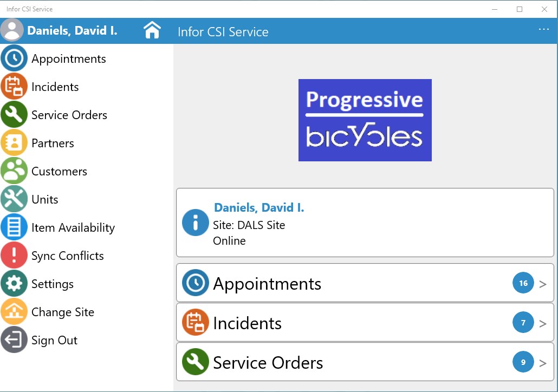Select the Customers people icon
Image resolution: width=558 pixels, height=392 pixels.
pos(14,171)
